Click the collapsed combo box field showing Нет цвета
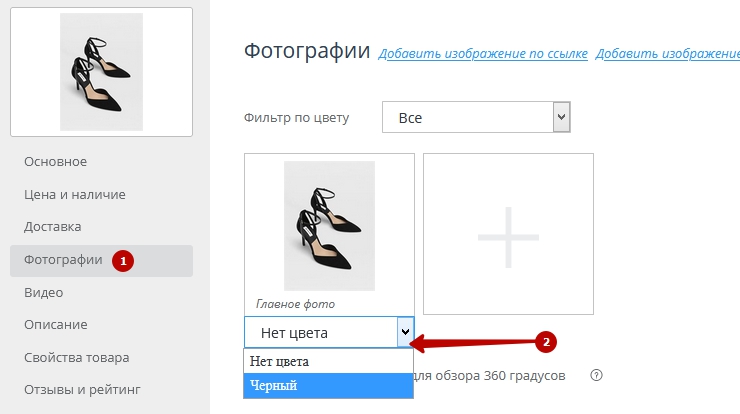Screen dimensions: 740x414 click(320, 332)
